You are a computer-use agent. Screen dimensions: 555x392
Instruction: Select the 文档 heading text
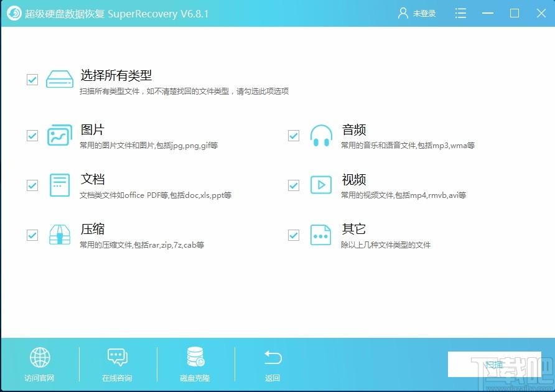tap(92, 179)
